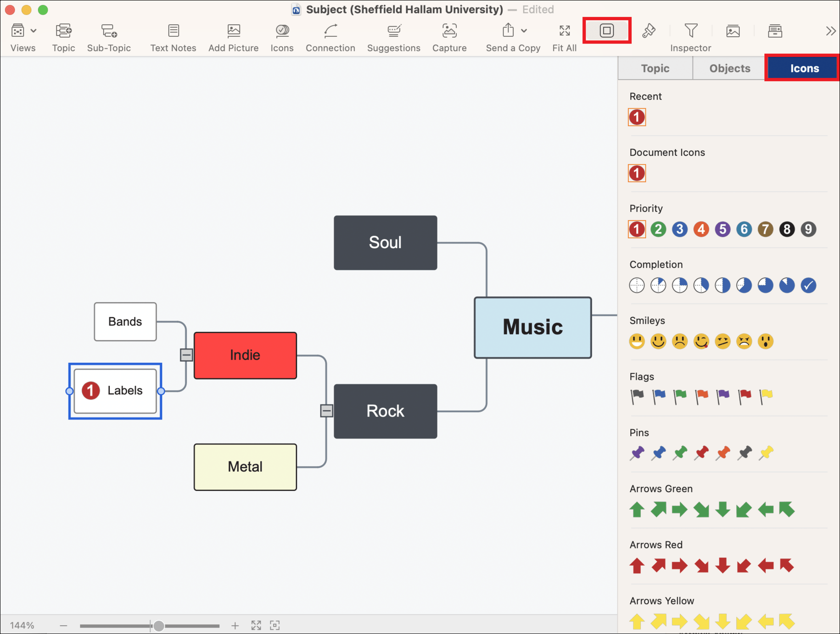840x634 pixels.
Task: Switch to the Objects tab
Action: pos(729,68)
